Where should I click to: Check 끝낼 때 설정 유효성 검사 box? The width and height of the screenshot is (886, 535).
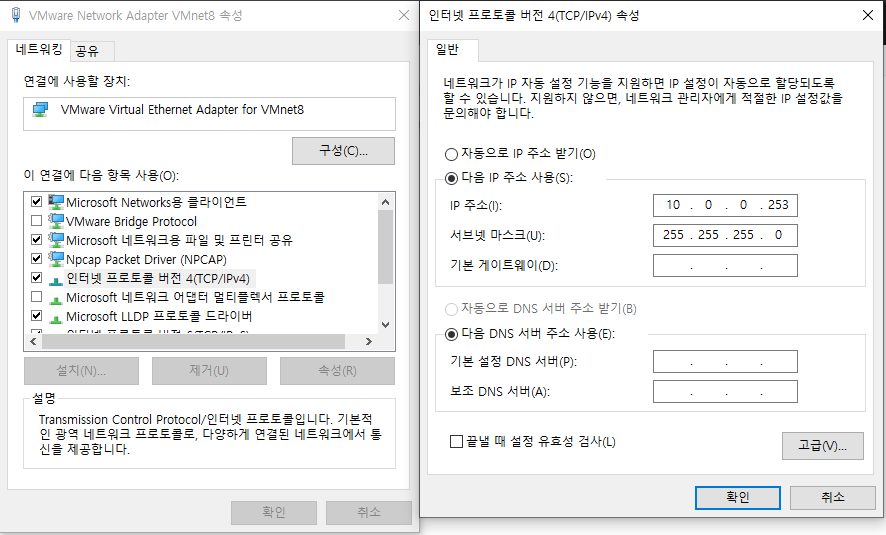coord(456,441)
